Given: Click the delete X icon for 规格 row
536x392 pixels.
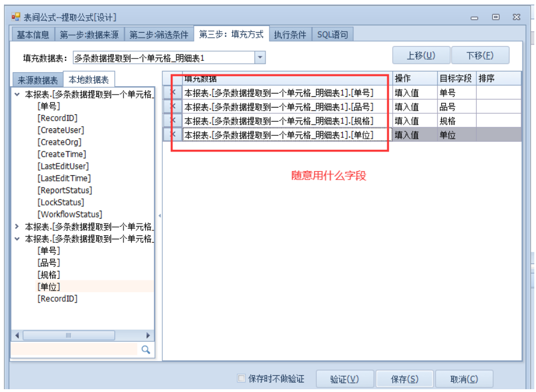Looking at the screenshot, I should [172, 121].
